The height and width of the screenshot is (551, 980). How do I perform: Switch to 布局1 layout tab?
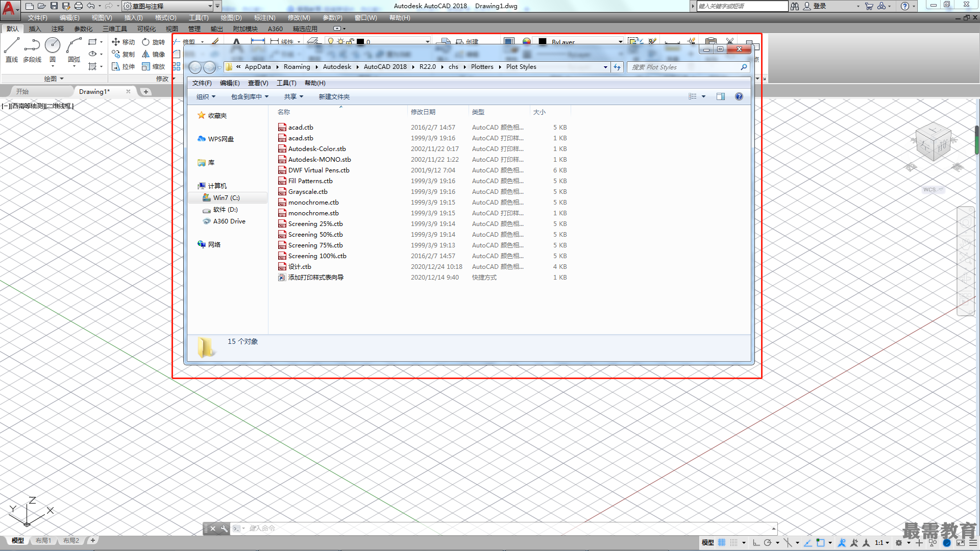[x=43, y=541]
